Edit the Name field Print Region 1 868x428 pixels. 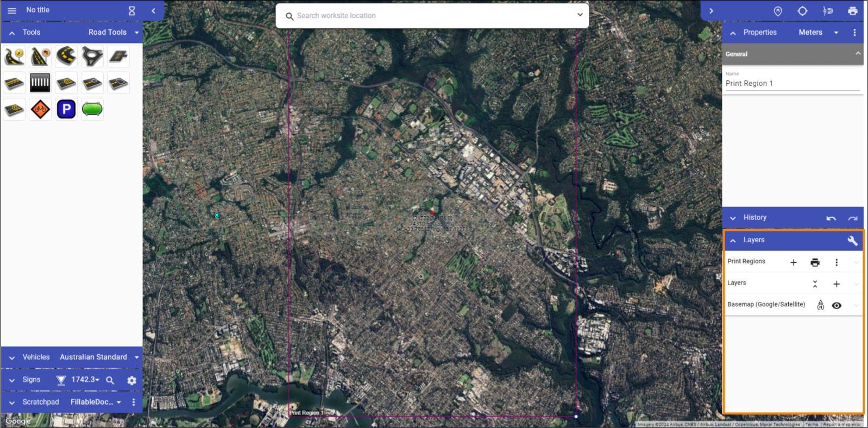792,83
